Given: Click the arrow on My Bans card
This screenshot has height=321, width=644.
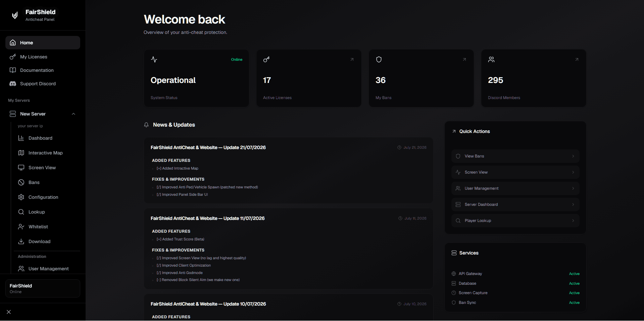Looking at the screenshot, I should coord(464,59).
